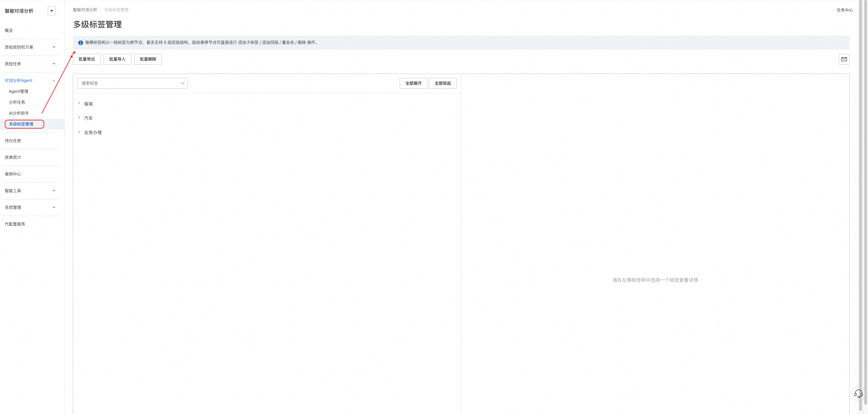Open 分析任务 submenu item

tap(17, 102)
